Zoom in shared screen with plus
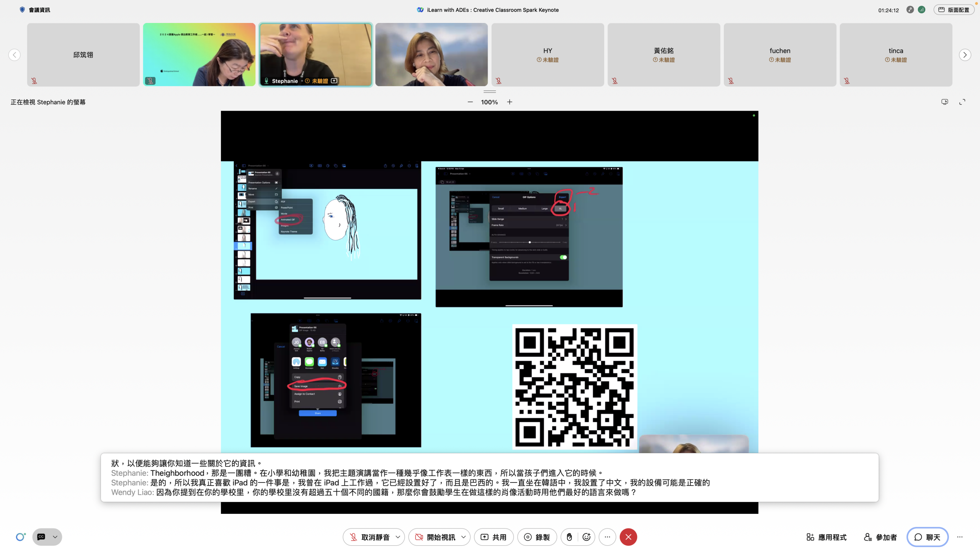This screenshot has width=980, height=551. point(510,102)
